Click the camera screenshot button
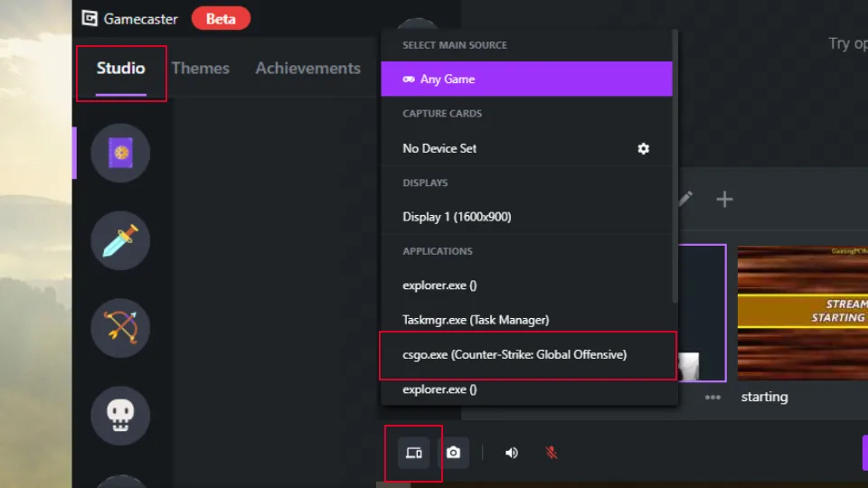Image resolution: width=868 pixels, height=488 pixels. tap(453, 453)
